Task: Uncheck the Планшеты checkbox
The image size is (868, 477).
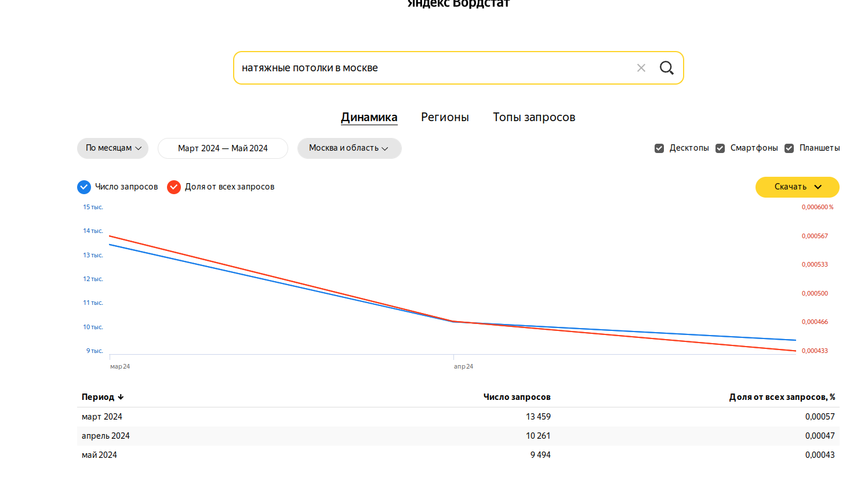Action: coord(789,148)
